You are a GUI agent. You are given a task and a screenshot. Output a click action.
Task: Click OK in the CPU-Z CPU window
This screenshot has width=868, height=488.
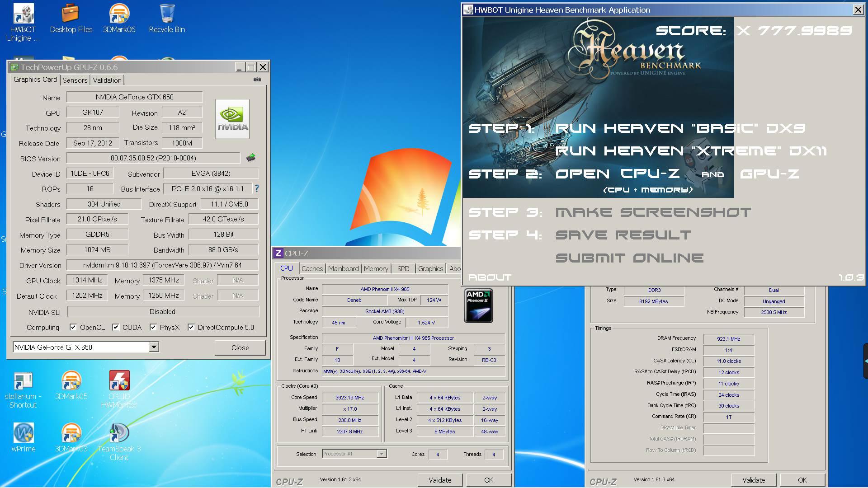tap(489, 480)
